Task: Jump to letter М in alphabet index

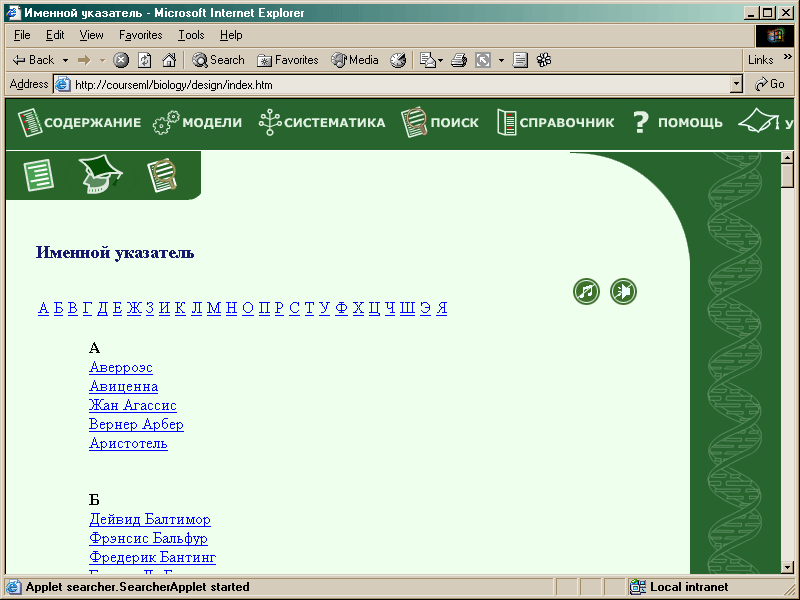Action: (213, 308)
